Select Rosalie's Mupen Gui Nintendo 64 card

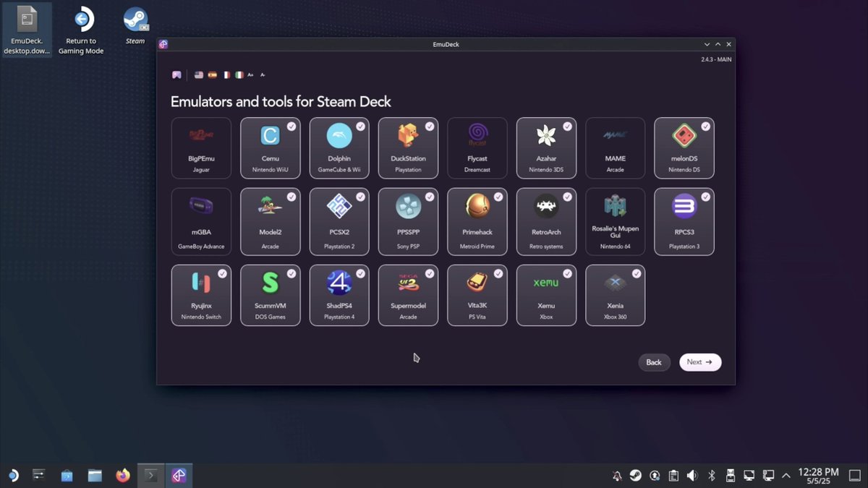tap(615, 222)
